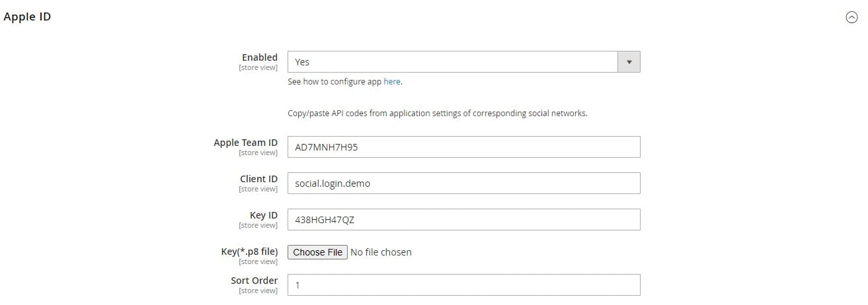868x305 pixels.
Task: Click the Apple Team ID label
Action: (x=245, y=143)
